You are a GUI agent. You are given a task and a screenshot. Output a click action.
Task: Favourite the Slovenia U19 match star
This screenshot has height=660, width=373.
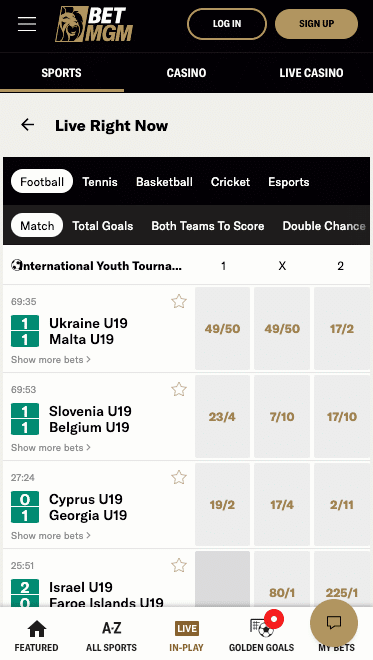(179, 389)
